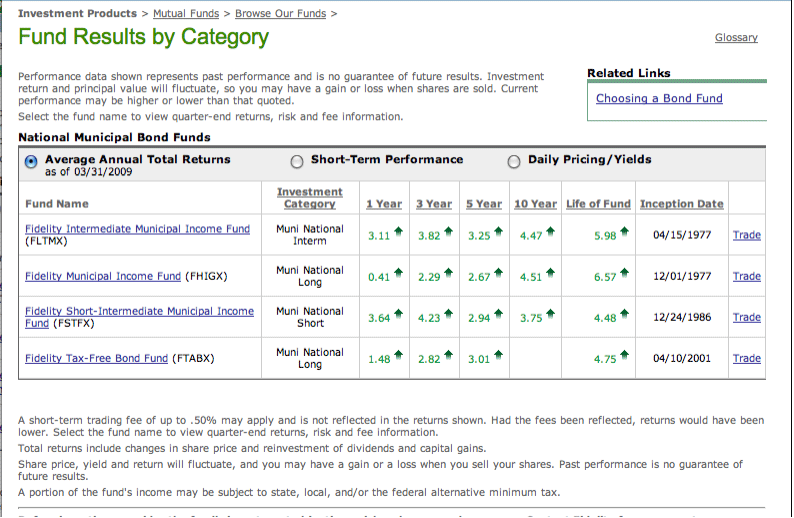The width and height of the screenshot is (794, 518).
Task: Select Average Annual Total Returns radio button
Action: [x=31, y=162]
